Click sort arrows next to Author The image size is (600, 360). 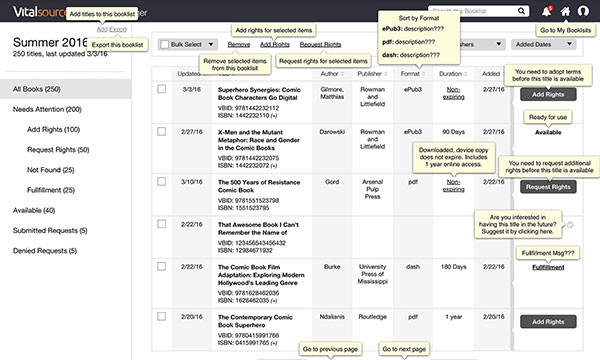[342, 74]
